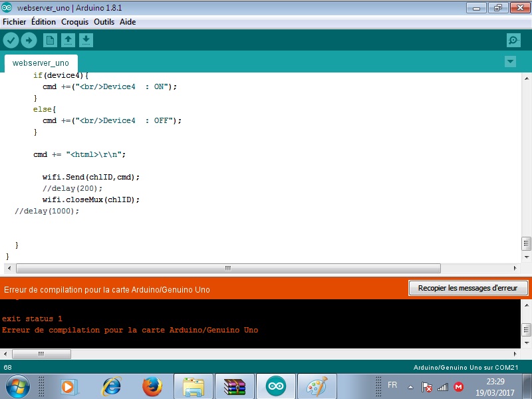Viewport: 532px width, 399px height.
Task: Click the cmd += "<html>\r\n" line
Action: (x=79, y=155)
